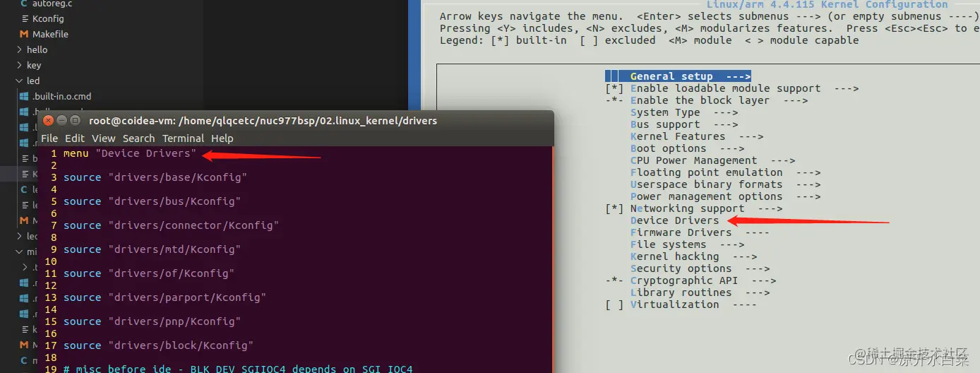Expand the hello folder chevron

19,49
